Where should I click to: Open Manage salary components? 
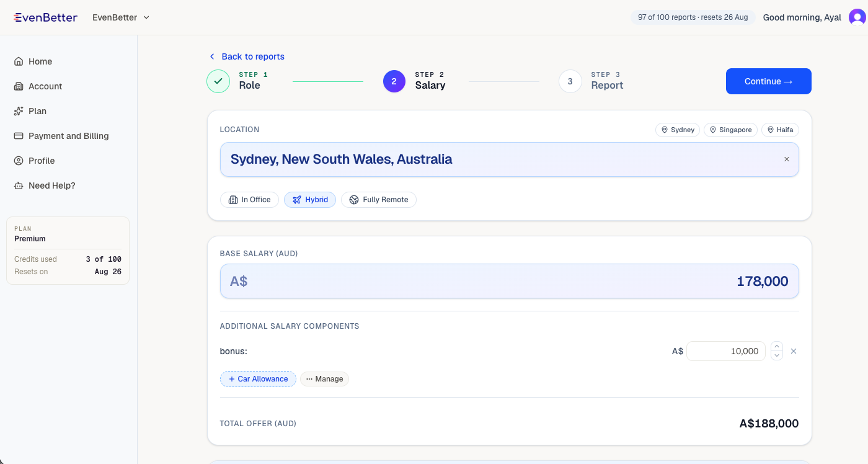coord(325,379)
